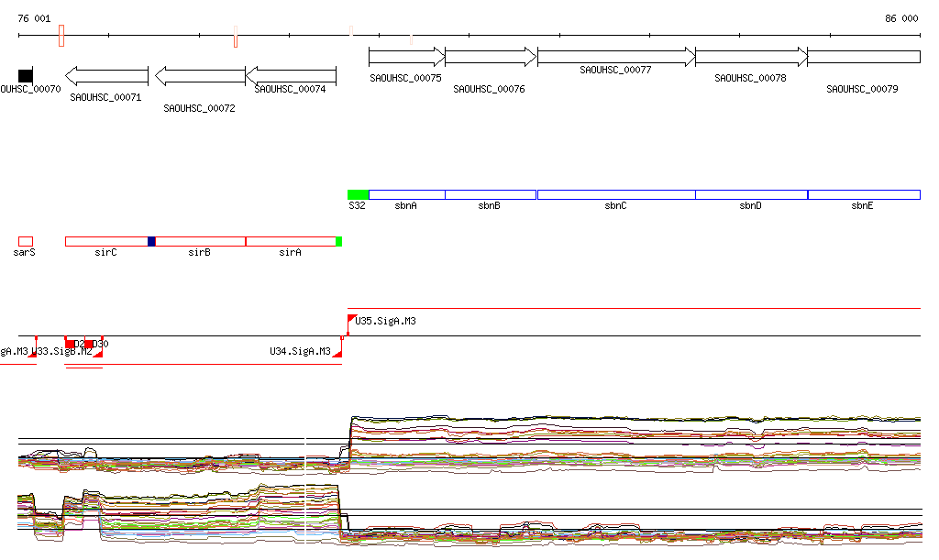Select the sirC segment bar
This screenshot has height=560, width=939.
pos(105,241)
